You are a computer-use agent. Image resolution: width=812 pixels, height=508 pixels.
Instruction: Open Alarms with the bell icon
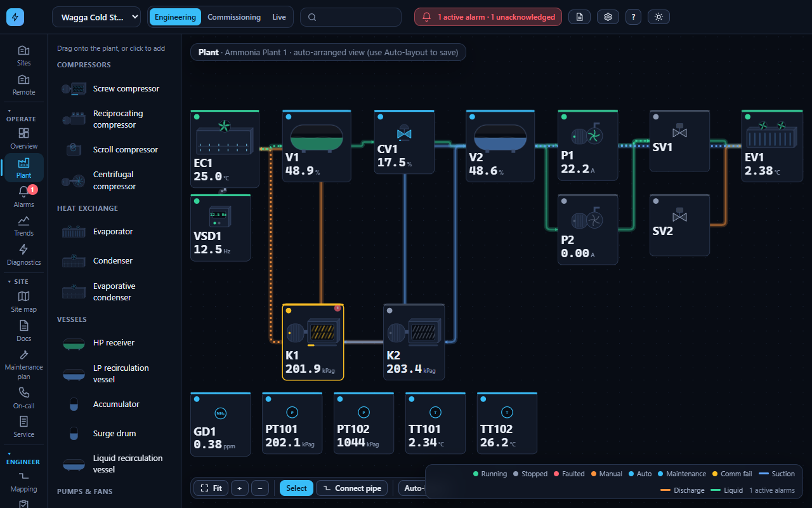[23, 197]
